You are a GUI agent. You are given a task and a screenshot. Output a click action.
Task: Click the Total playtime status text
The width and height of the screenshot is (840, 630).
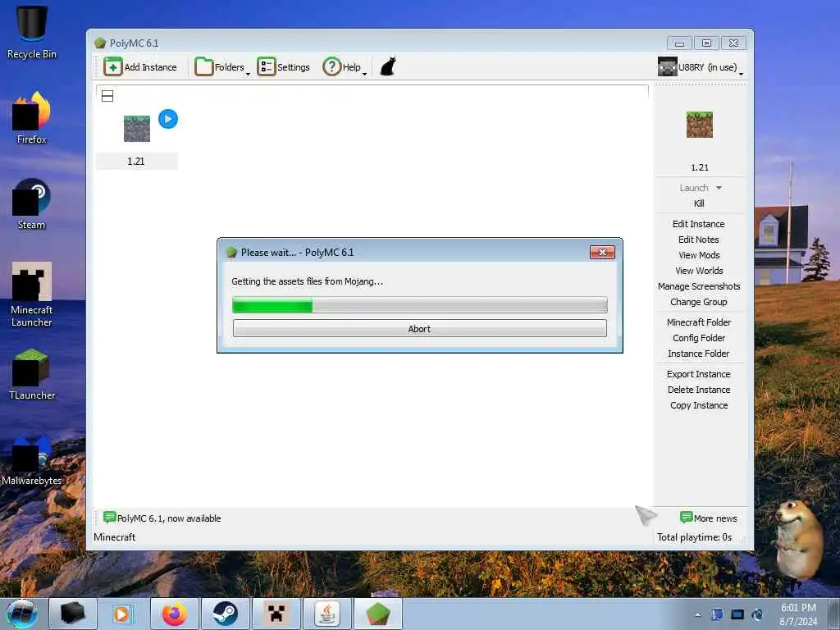[694, 536]
